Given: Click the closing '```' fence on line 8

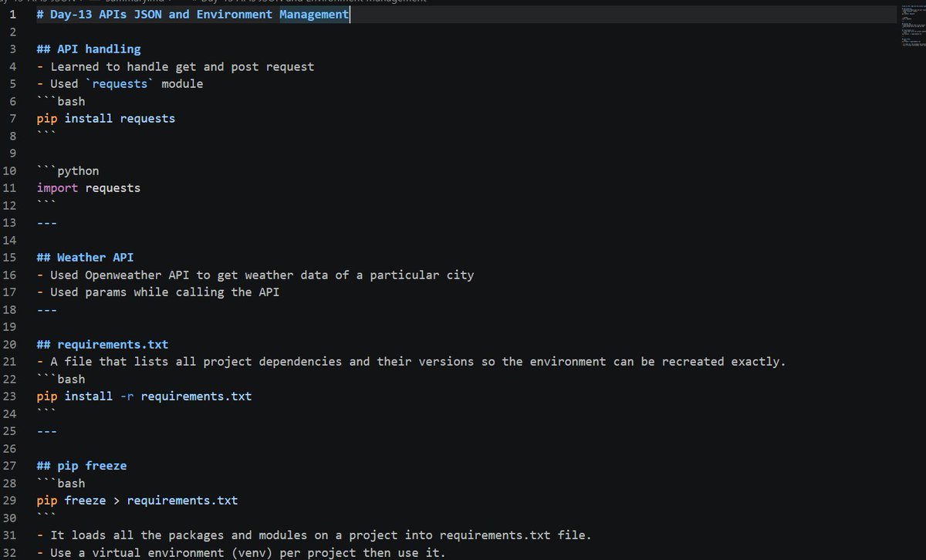Looking at the screenshot, I should (46, 136).
